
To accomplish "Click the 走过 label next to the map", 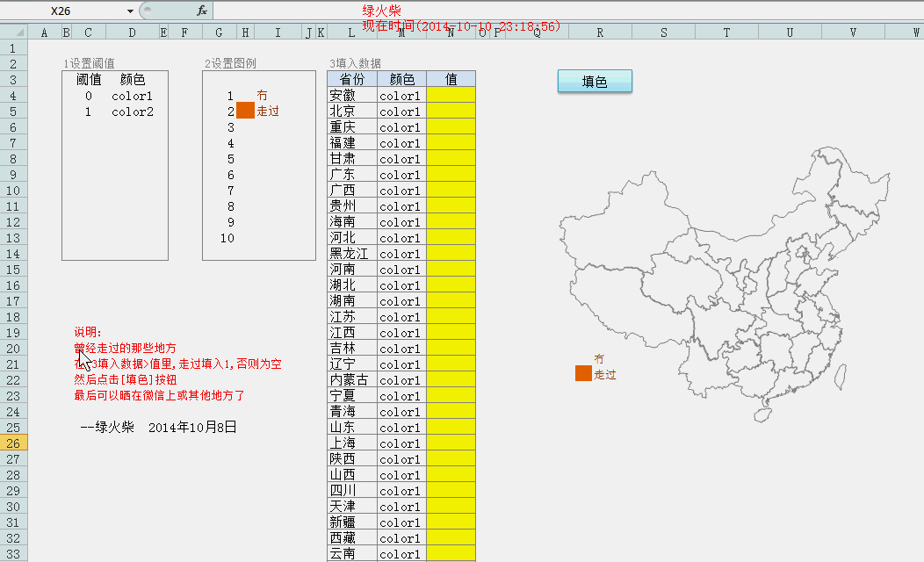I will (x=605, y=374).
